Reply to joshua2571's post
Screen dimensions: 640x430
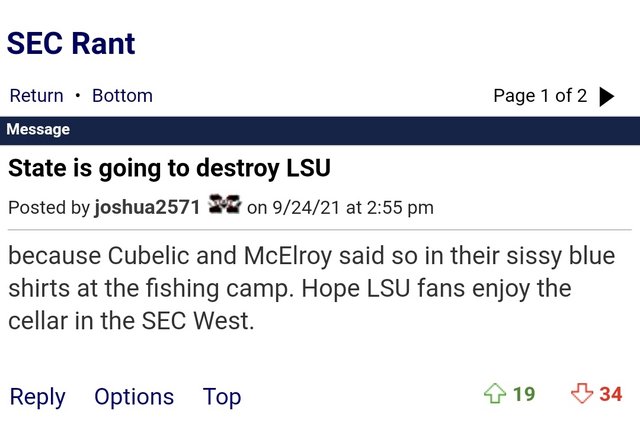(38, 397)
